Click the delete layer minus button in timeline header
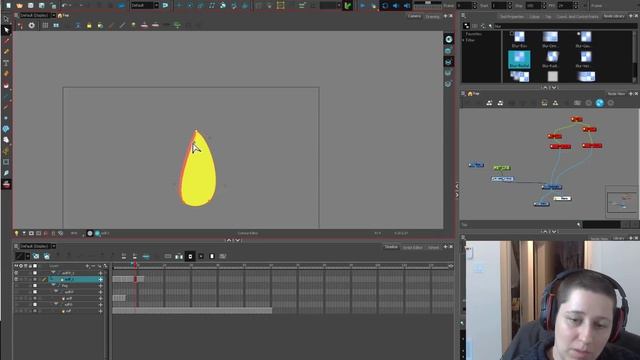Screen dimensions: 640x360 pyautogui.click(x=93, y=266)
